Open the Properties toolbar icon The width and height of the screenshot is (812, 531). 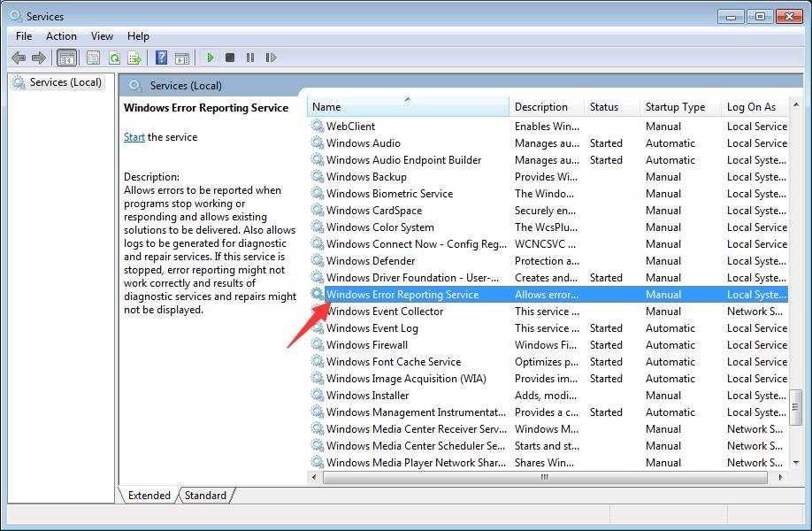(x=93, y=58)
